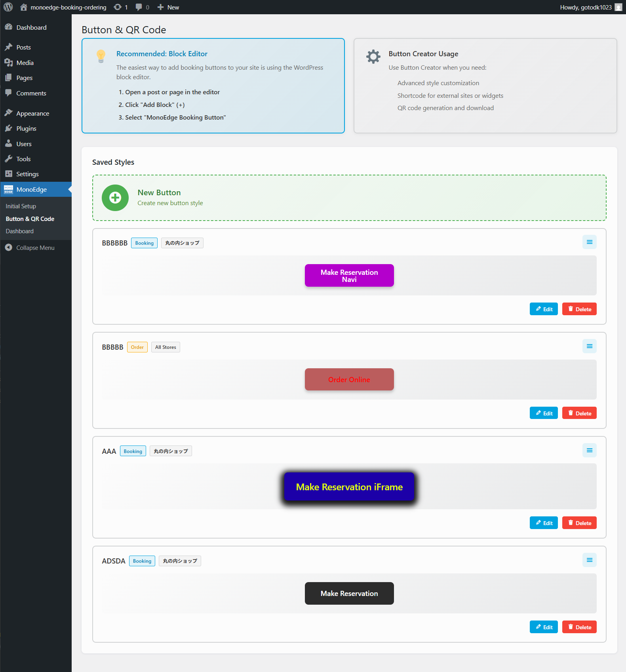The height and width of the screenshot is (672, 626).
Task: Click "QR code generation and download" text
Action: pyautogui.click(x=445, y=108)
